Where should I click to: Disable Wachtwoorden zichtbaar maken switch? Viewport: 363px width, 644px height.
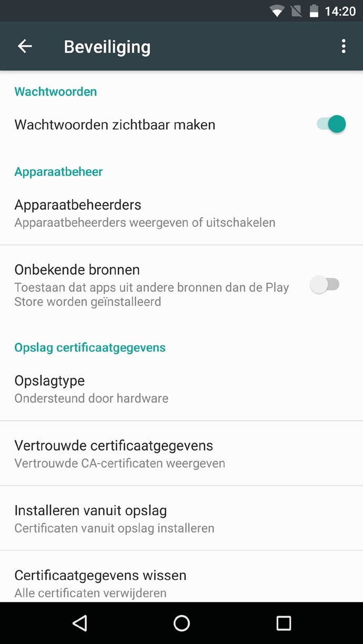pyautogui.click(x=331, y=125)
